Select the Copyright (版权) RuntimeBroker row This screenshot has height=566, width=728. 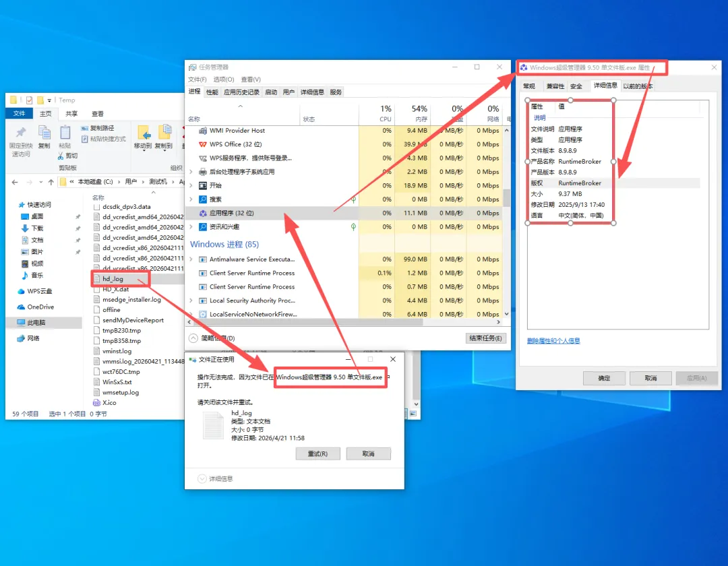point(614,183)
